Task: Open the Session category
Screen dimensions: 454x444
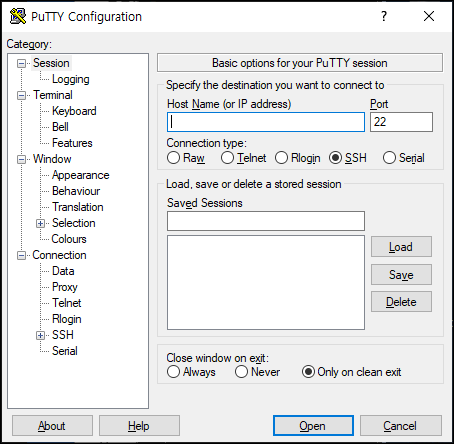Action: 51,63
